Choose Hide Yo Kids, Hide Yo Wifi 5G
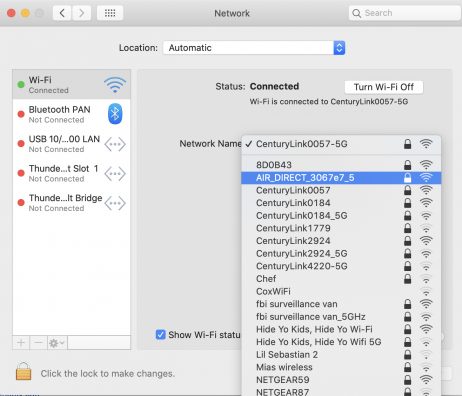This screenshot has height=396, width=462. tap(341, 342)
